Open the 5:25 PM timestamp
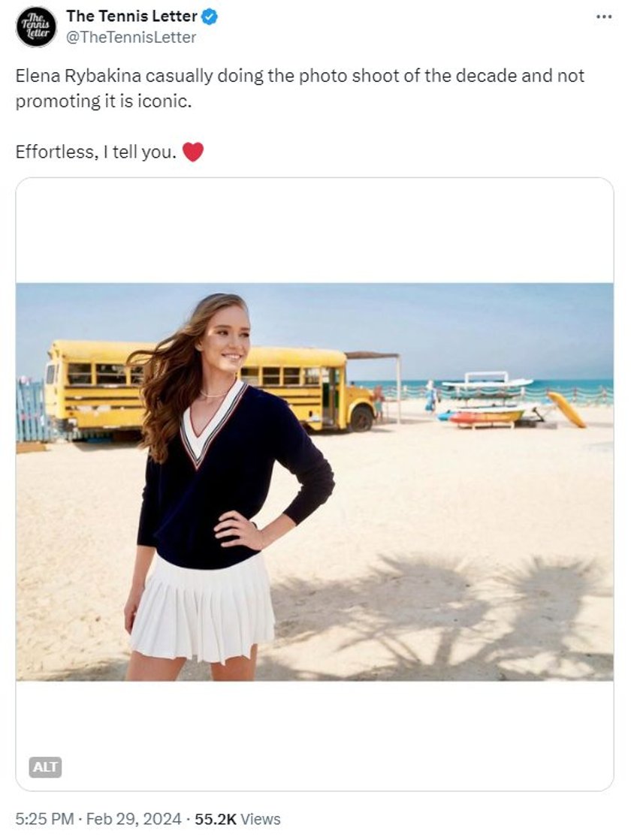Viewport: 631px width, 840px height. pyautogui.click(x=44, y=818)
